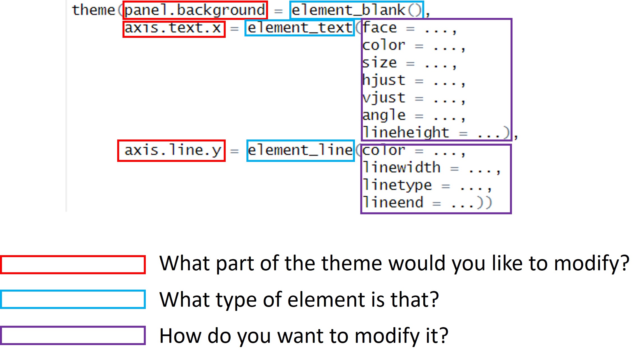The width and height of the screenshot is (644, 363).
Task: Click the 'linewidth = ...' parameter line
Action: click(x=431, y=168)
